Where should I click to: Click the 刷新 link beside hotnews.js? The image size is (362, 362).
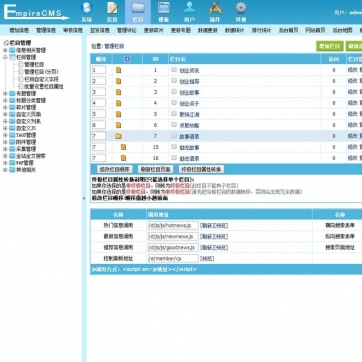click(207, 226)
